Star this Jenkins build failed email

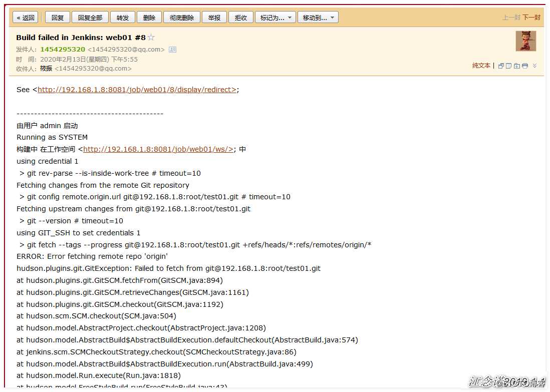(x=151, y=37)
